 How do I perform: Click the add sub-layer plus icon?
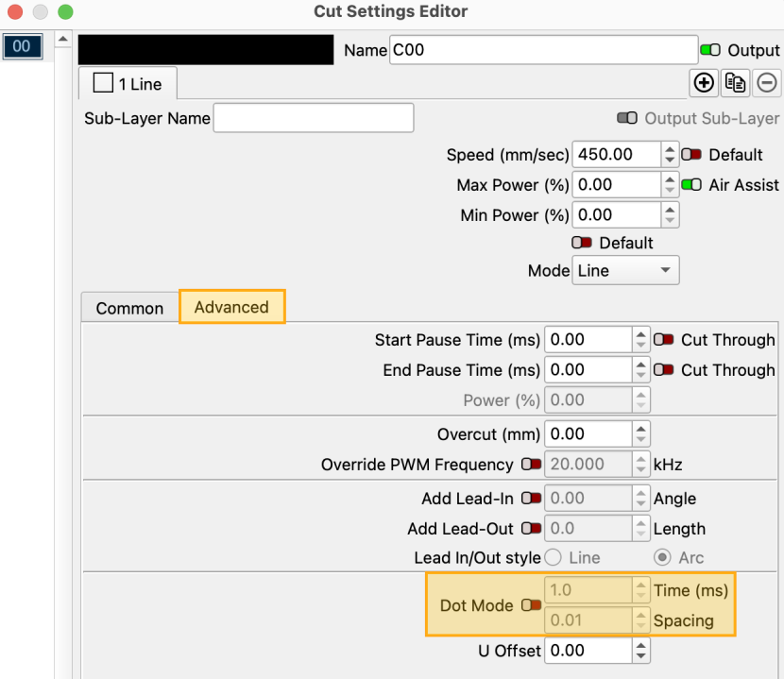703,83
